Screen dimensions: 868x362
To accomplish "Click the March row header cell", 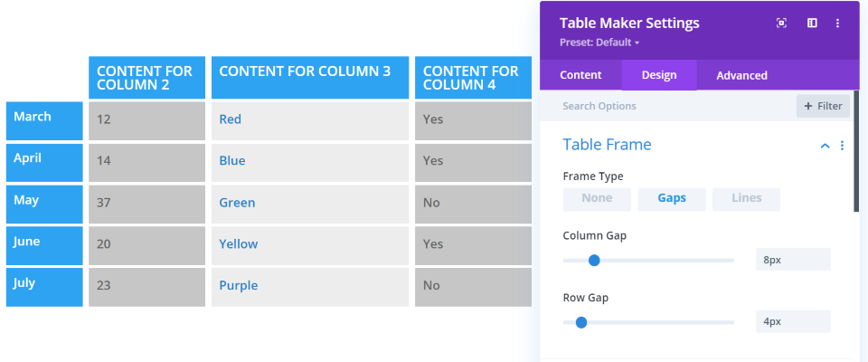I will click(44, 120).
